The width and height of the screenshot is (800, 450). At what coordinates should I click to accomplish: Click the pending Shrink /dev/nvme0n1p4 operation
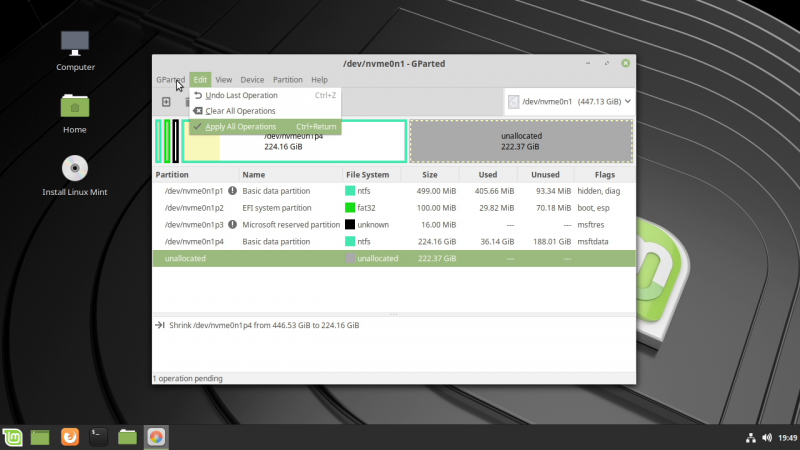click(x=264, y=325)
